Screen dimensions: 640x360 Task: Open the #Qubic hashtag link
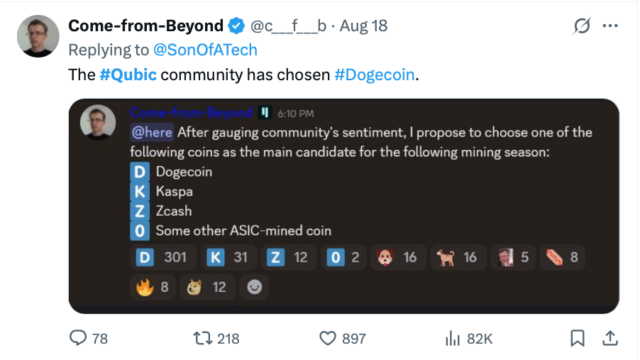(x=128, y=75)
